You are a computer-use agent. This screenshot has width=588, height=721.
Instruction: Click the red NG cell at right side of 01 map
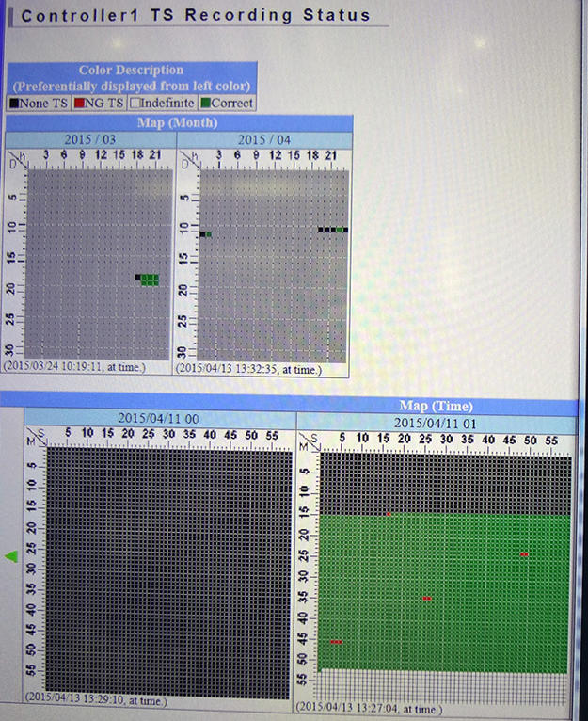pos(524,554)
